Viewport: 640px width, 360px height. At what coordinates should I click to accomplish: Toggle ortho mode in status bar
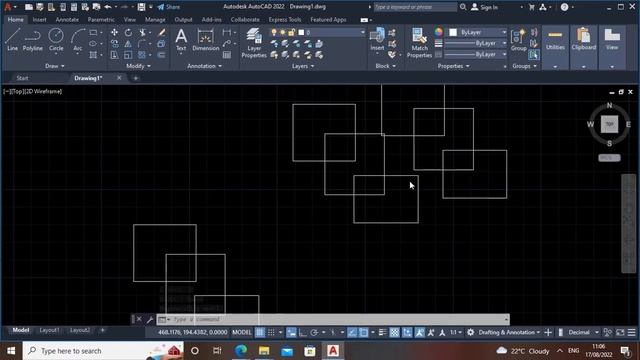pos(302,333)
